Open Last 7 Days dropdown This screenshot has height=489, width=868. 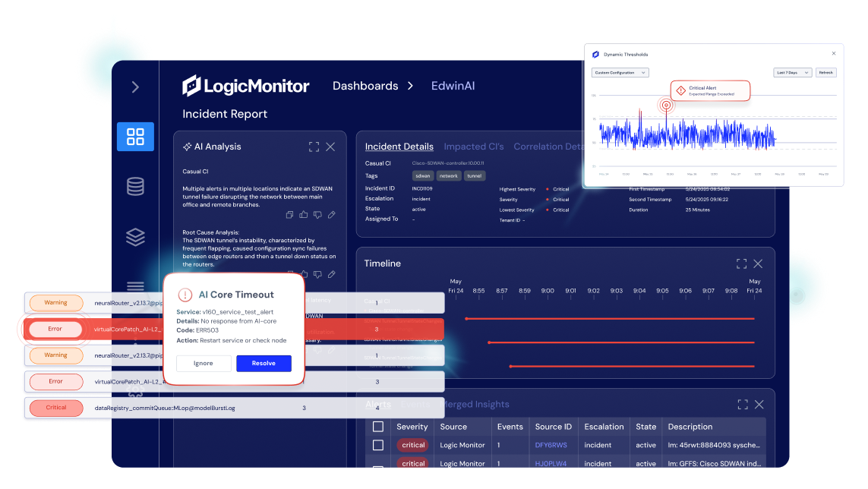coord(792,73)
